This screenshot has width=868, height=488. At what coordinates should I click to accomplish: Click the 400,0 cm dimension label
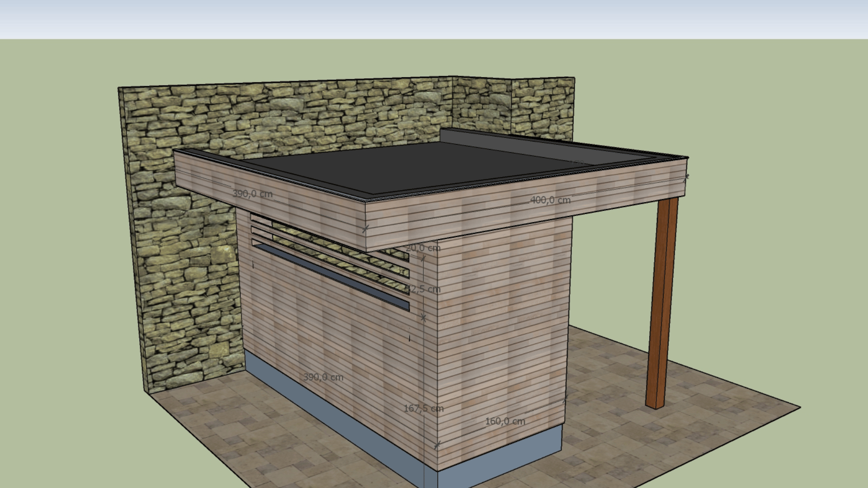[550, 200]
